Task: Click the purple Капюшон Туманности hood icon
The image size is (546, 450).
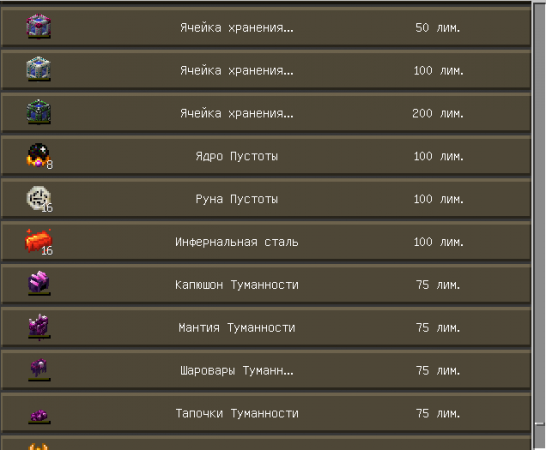Action: 39,283
